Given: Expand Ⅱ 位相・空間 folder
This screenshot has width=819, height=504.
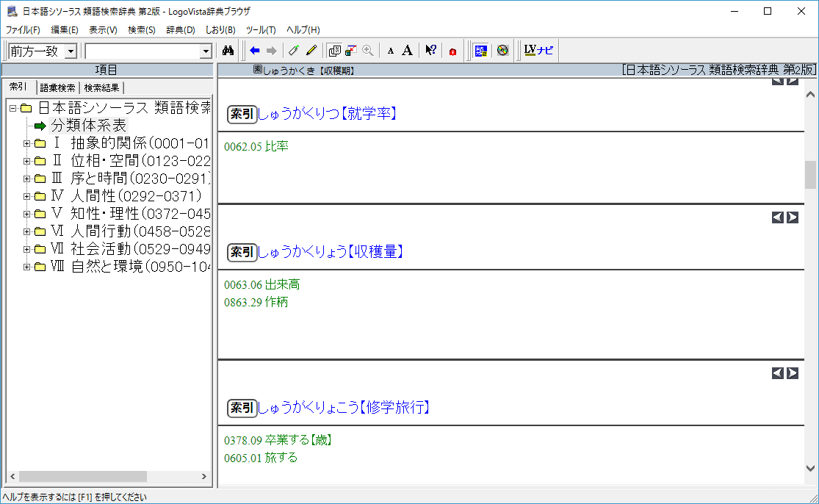Looking at the screenshot, I should point(26,162).
